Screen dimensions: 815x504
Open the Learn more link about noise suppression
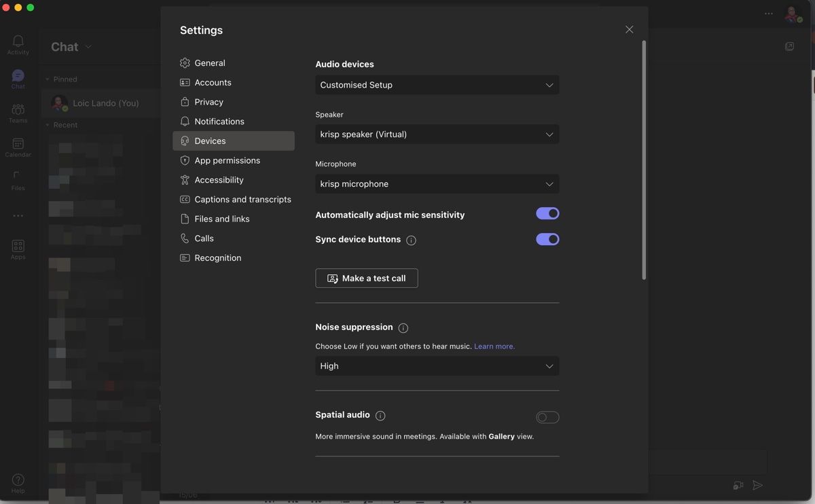(x=494, y=346)
